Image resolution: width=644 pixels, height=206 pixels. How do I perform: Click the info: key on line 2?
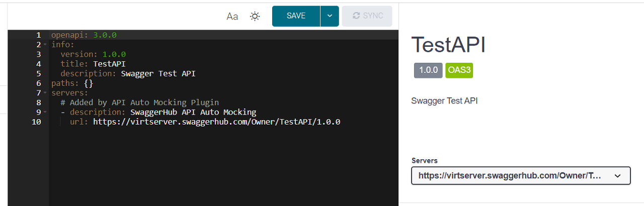click(x=63, y=45)
